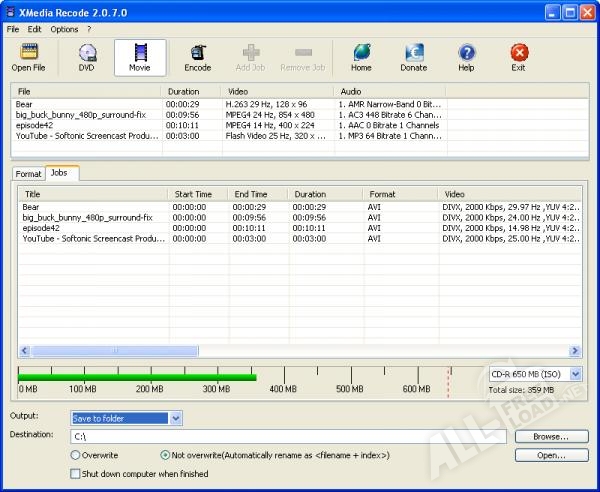The image size is (600, 492).
Task: Click the Open... button
Action: click(x=551, y=455)
